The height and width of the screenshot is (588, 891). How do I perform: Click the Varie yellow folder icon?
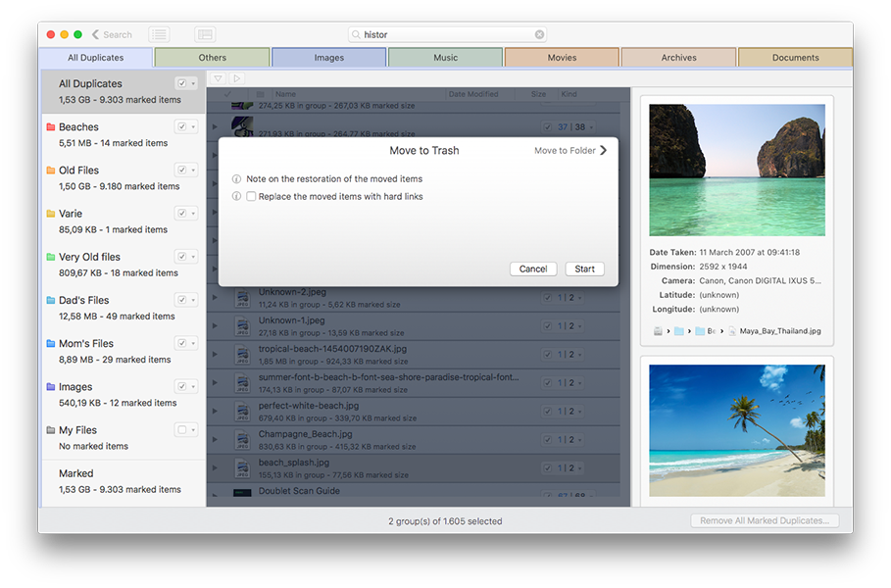51,214
